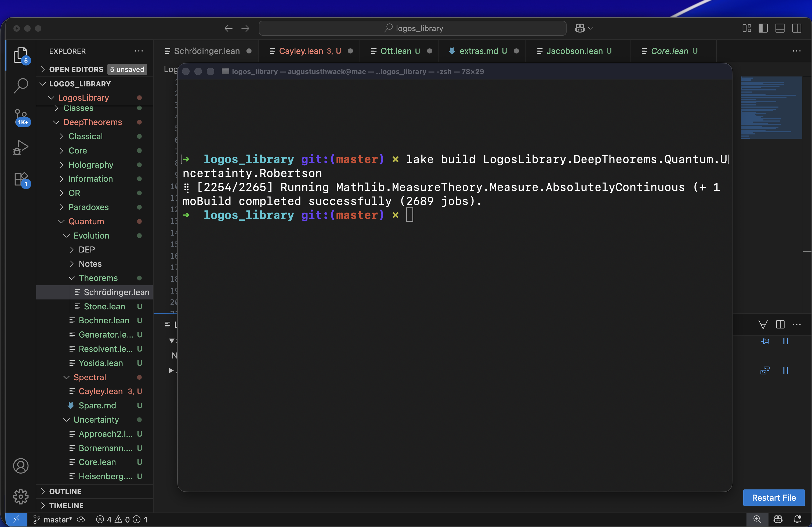812x527 pixels.
Task: Click the logos_library command center search field
Action: [412, 28]
